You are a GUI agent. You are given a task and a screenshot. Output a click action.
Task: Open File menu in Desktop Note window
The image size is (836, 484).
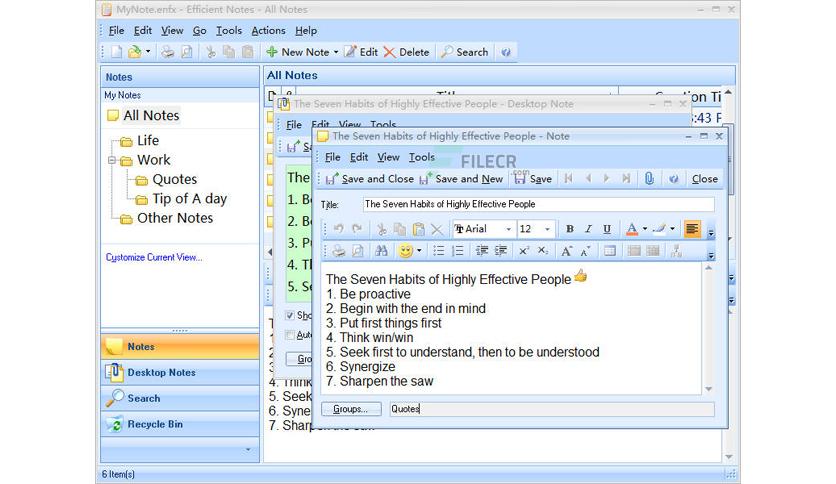click(x=294, y=125)
